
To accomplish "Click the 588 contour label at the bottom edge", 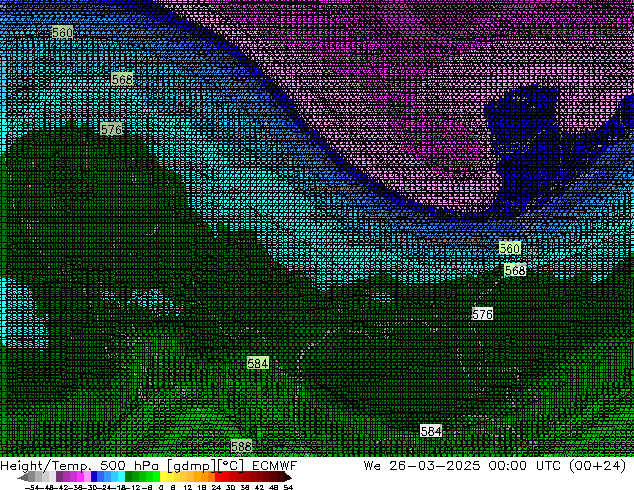I will [x=241, y=446].
